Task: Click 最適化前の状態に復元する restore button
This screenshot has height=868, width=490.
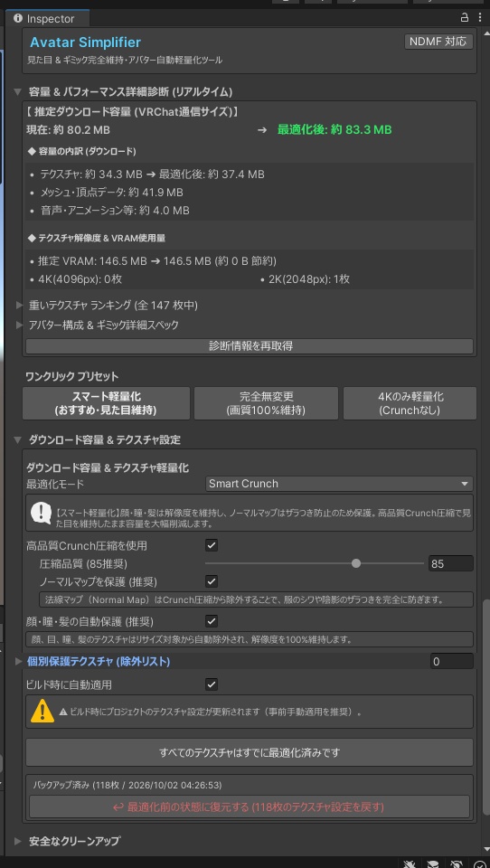Action: tap(250, 807)
